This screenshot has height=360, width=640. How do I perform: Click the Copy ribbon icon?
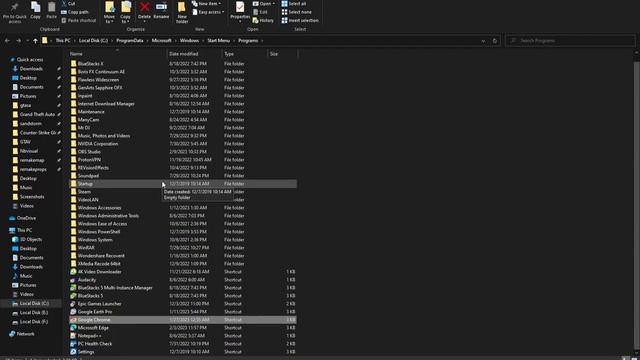(36, 11)
